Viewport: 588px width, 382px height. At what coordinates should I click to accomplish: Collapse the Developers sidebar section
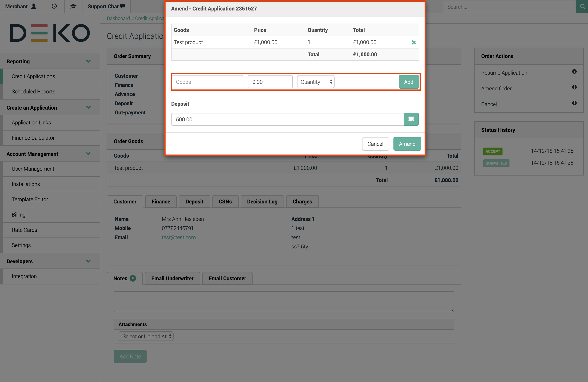[88, 261]
